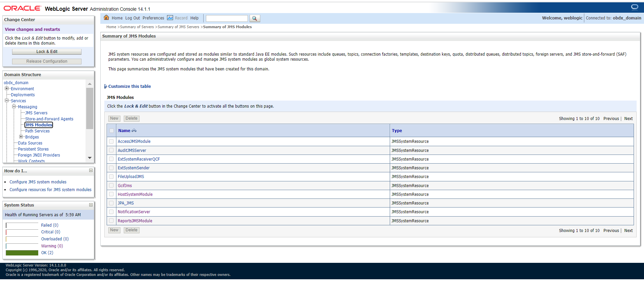The image size is (644, 292).
Task: Check the AuditJMSServer row checkbox
Action: [x=111, y=150]
